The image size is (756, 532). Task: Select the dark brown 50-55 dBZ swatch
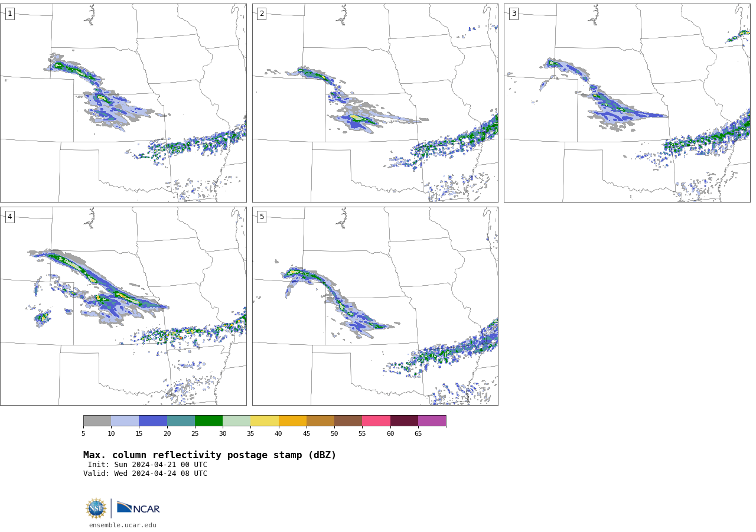click(x=348, y=420)
